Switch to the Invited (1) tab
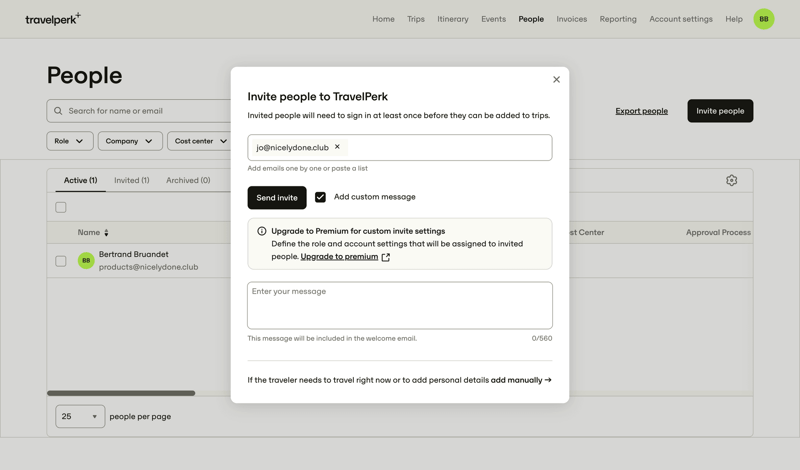The image size is (800, 470). [x=132, y=180]
